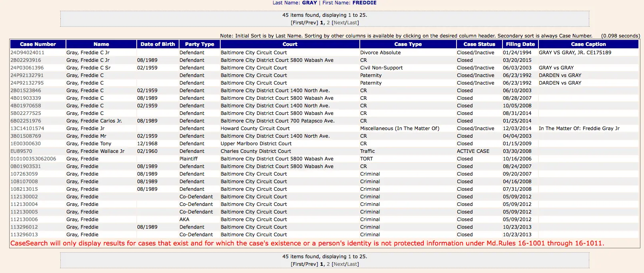
Task: Go to page 2 in bottom pagination
Action: click(328, 264)
